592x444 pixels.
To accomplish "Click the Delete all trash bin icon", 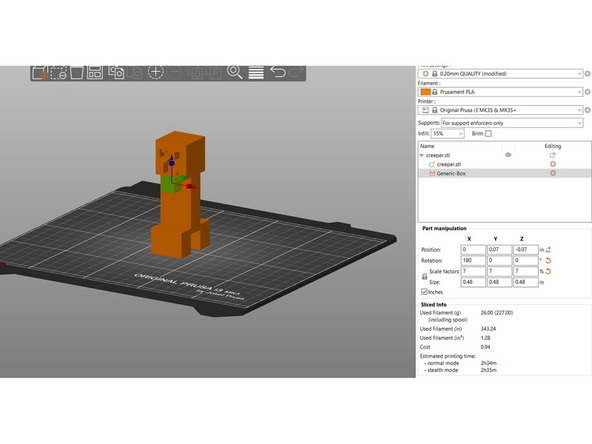I will pyautogui.click(x=77, y=72).
